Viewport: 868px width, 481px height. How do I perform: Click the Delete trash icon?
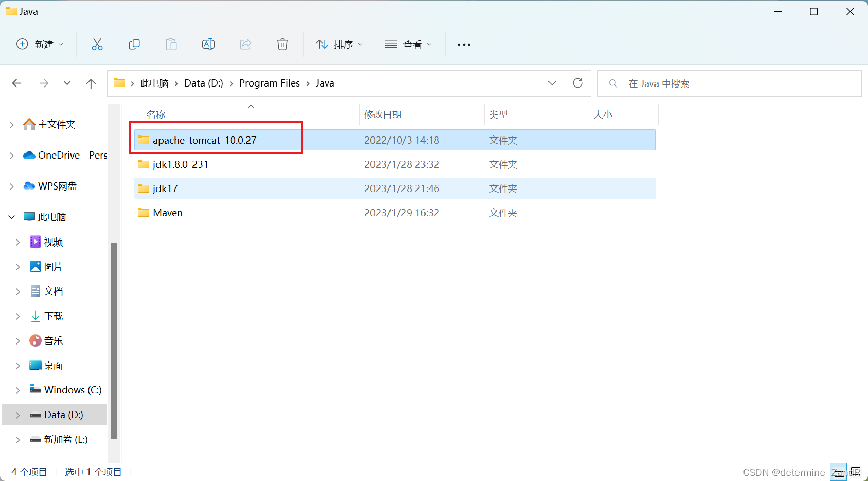coord(282,44)
